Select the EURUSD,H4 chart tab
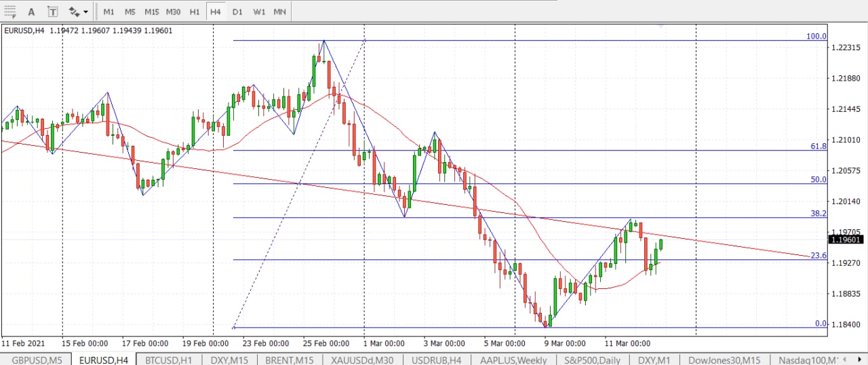This screenshot has width=868, height=365. coord(104,360)
